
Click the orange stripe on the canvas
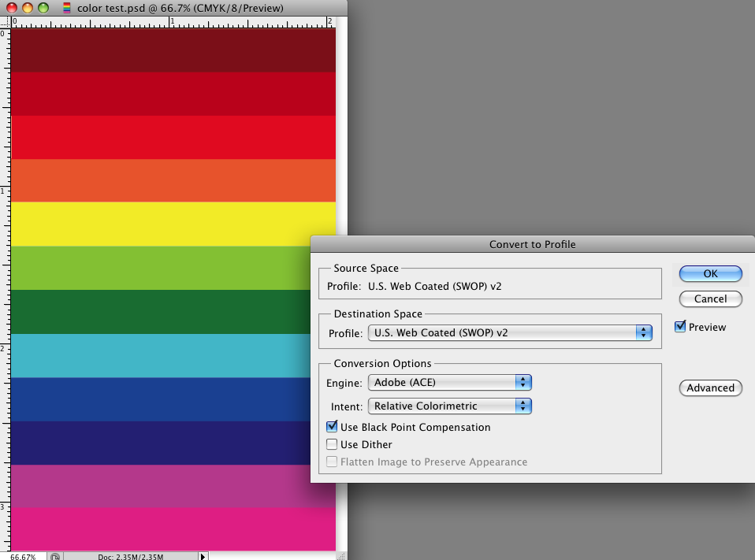pos(173,180)
